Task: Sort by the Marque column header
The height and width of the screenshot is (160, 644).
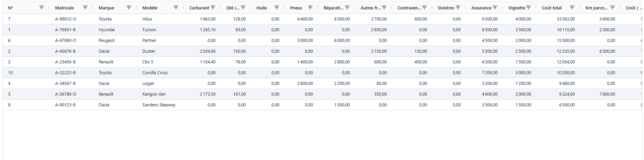Action: pos(106,8)
